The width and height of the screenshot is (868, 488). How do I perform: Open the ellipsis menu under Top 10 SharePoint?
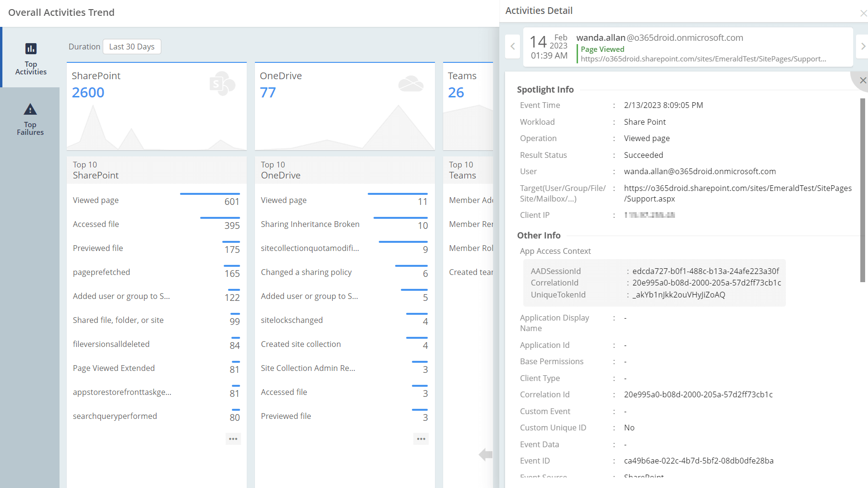[x=233, y=438]
